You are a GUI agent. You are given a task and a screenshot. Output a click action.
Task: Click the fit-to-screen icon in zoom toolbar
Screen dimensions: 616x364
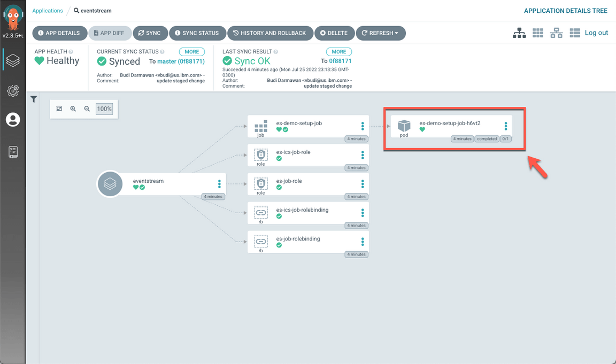coord(59,109)
